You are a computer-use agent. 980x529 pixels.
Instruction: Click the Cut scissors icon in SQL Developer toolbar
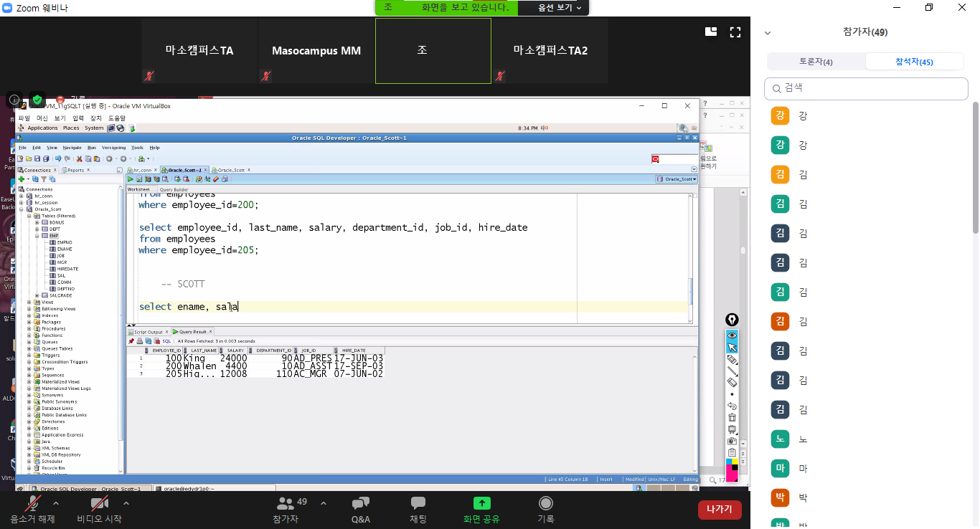(x=79, y=158)
